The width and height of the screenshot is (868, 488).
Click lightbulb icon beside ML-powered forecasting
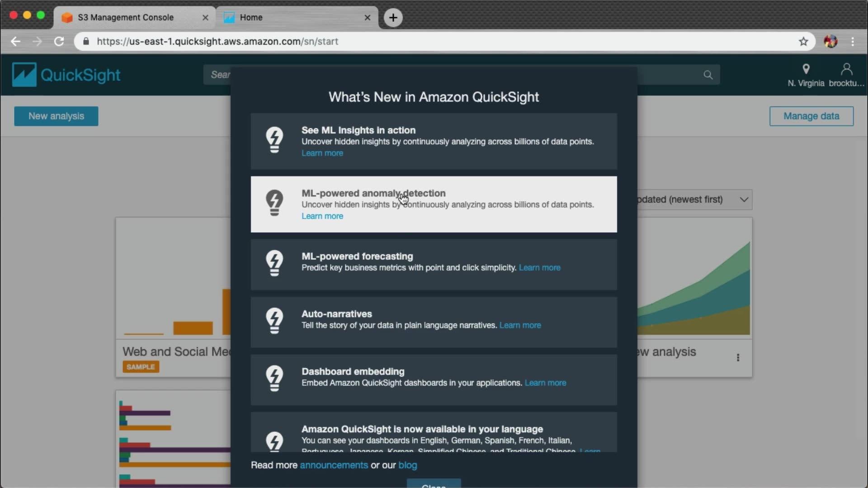(274, 263)
